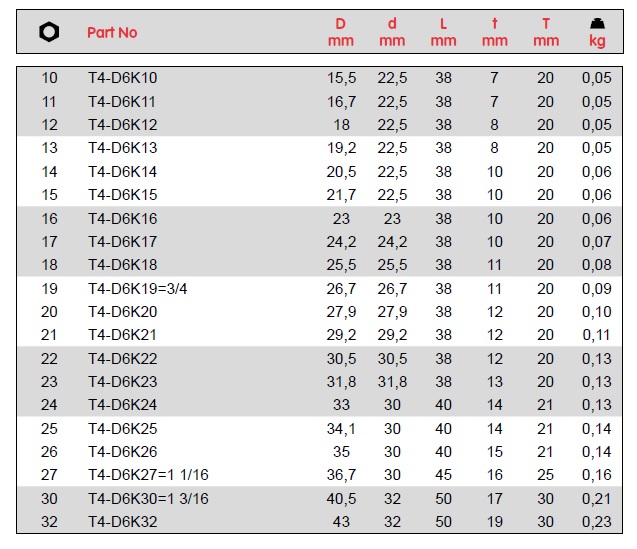This screenshot has height=549, width=637.
Task: Select the Part No column header
Action: 112,32
